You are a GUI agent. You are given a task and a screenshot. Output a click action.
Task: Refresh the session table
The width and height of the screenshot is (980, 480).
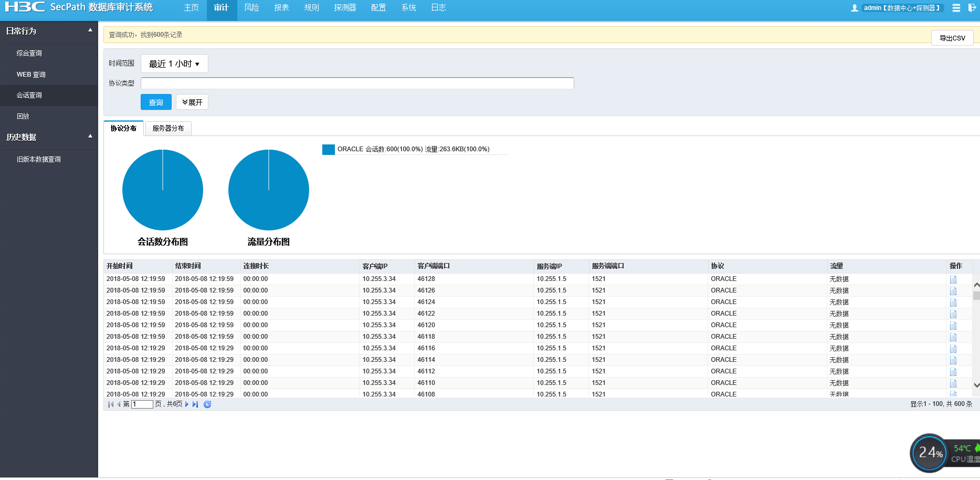click(x=207, y=404)
